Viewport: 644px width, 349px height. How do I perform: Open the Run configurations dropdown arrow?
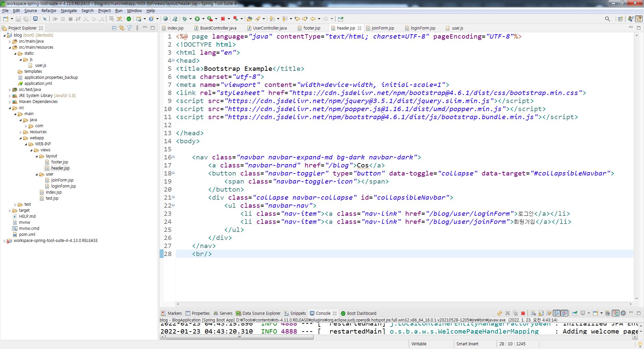coord(203,19)
